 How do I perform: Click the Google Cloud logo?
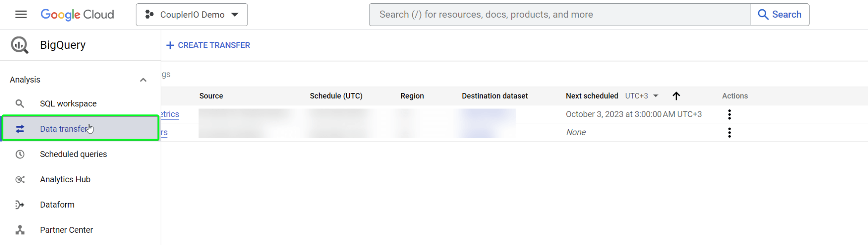(x=77, y=14)
